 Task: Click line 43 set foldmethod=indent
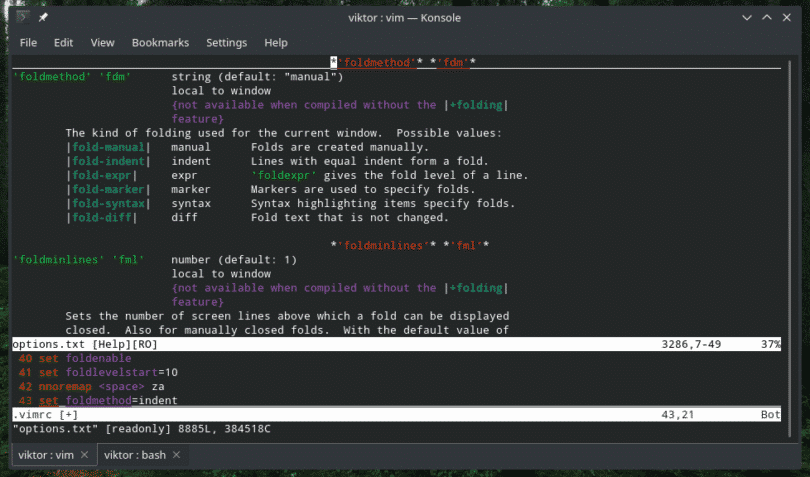click(98, 401)
